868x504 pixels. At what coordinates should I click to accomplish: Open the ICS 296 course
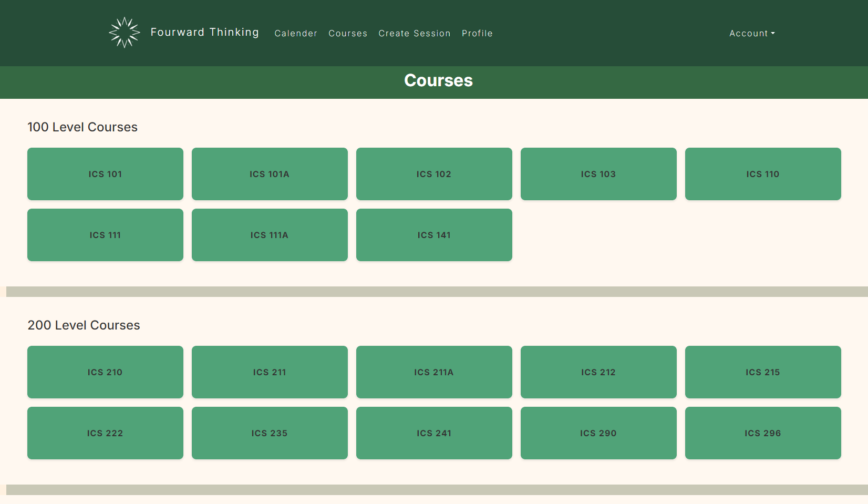point(762,433)
